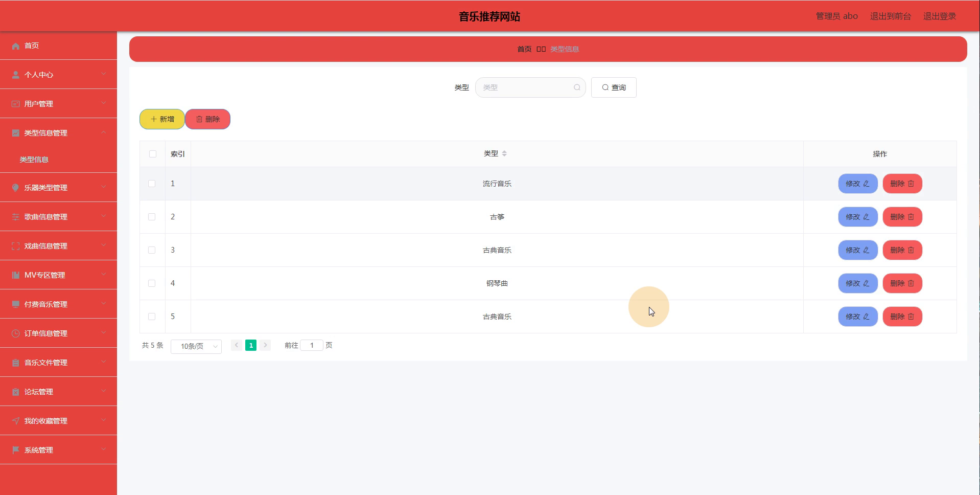Click the 付费音乐管理 monitor icon
The image size is (980, 495).
click(x=16, y=304)
